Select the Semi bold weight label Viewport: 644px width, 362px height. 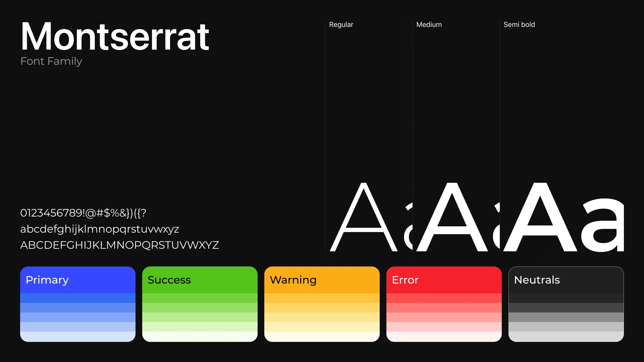pyautogui.click(x=519, y=25)
